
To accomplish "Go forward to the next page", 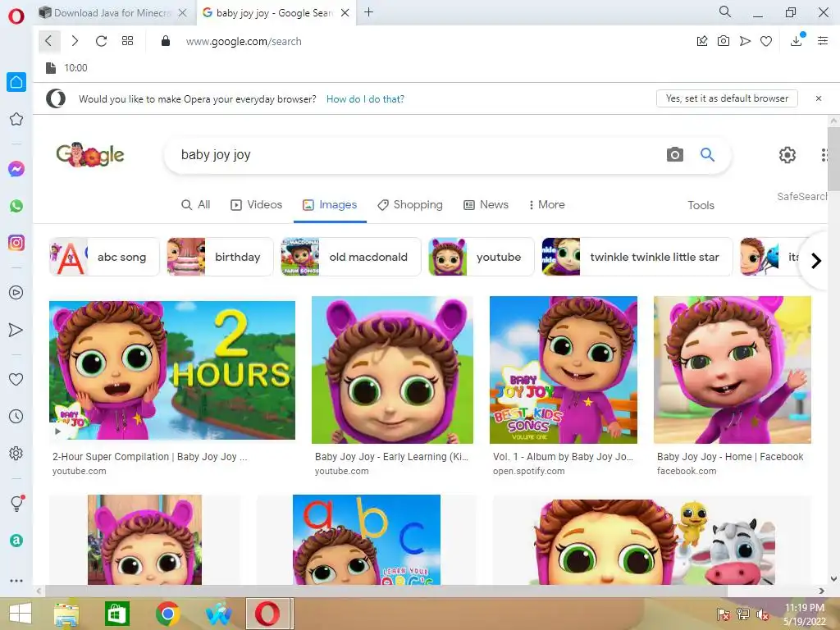I will [75, 41].
